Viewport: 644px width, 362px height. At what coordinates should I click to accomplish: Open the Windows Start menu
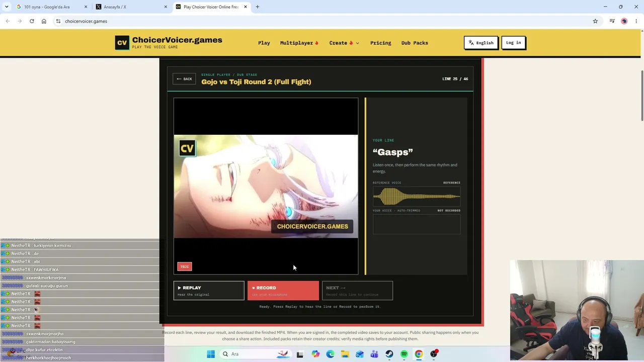pyautogui.click(x=211, y=354)
